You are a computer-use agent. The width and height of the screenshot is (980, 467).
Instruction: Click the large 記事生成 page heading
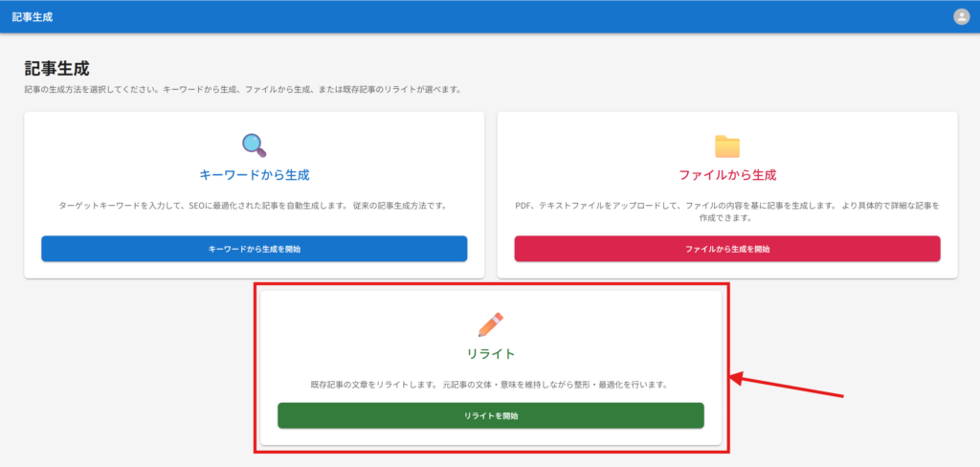(x=56, y=69)
